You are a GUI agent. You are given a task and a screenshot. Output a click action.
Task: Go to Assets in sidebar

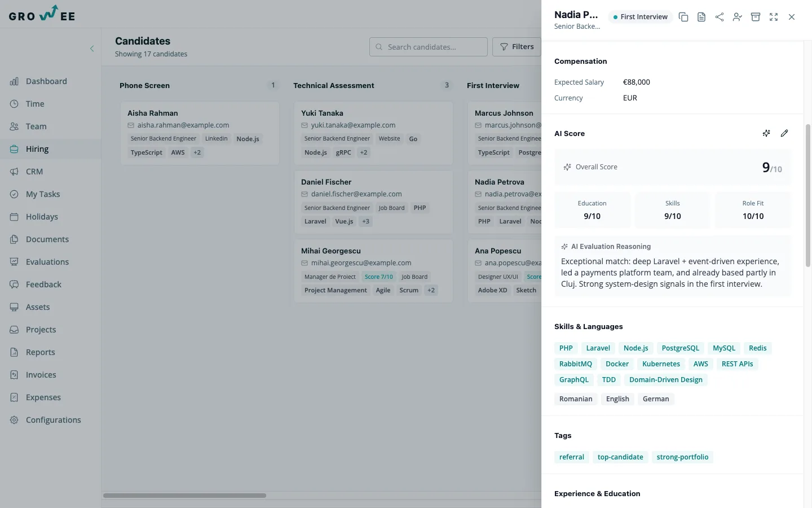[51, 307]
